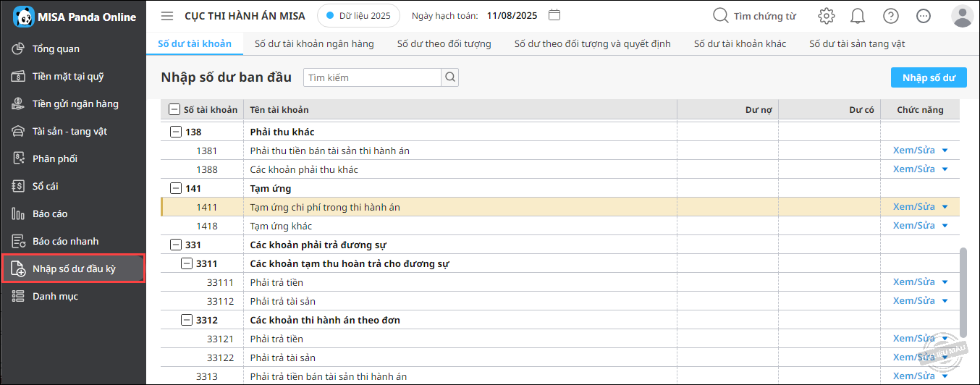The width and height of the screenshot is (980, 385).
Task: Open the hamburger menu icon
Action: point(167,15)
